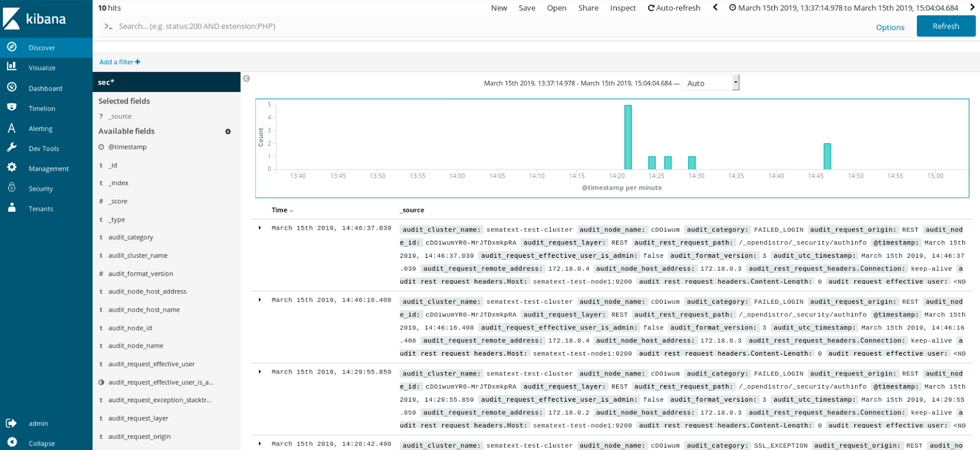Move time range forward with right chevron
The height and width of the screenshot is (450, 980).
972,7
